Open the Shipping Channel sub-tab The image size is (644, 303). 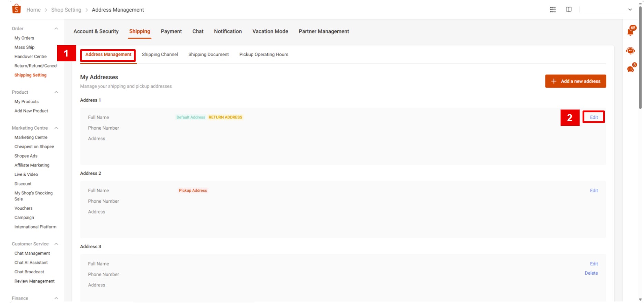[160, 54]
